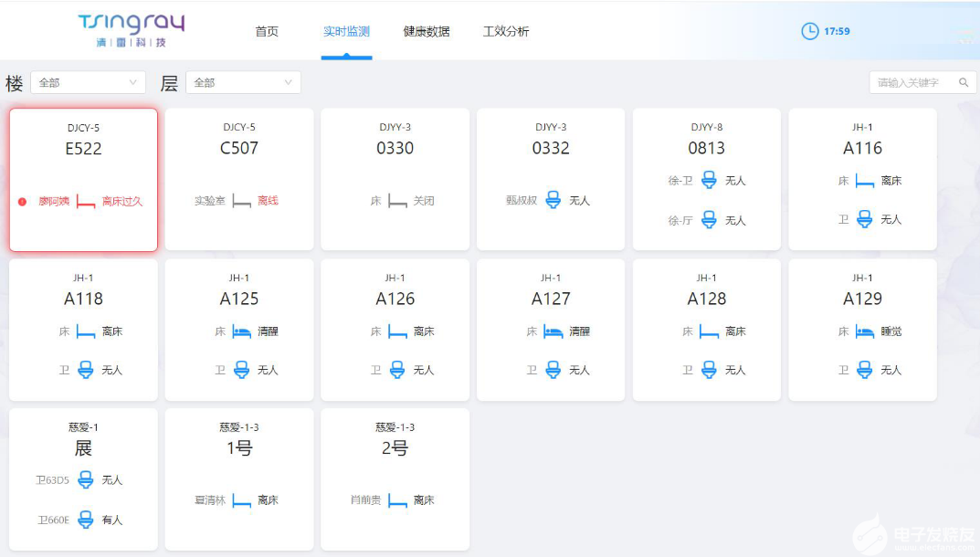Click the 卫660E toilet icon in 展 card

86,519
